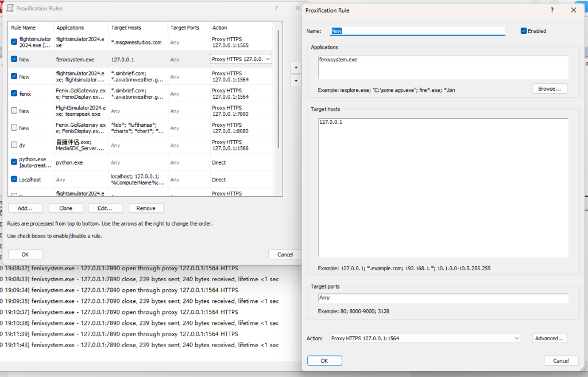
Task: Move selected rule down with arrow button
Action: (296, 81)
